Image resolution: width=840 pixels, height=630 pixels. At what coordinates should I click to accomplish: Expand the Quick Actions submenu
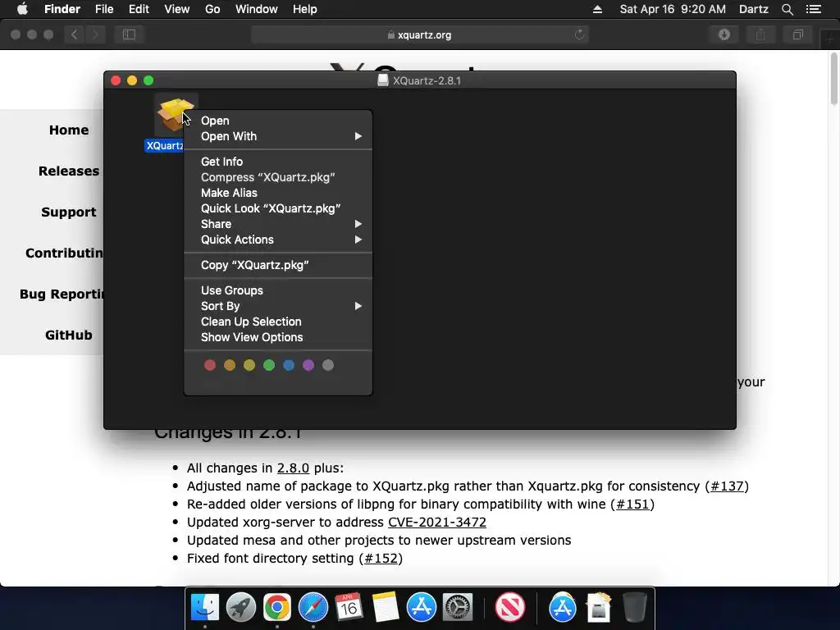(x=278, y=240)
